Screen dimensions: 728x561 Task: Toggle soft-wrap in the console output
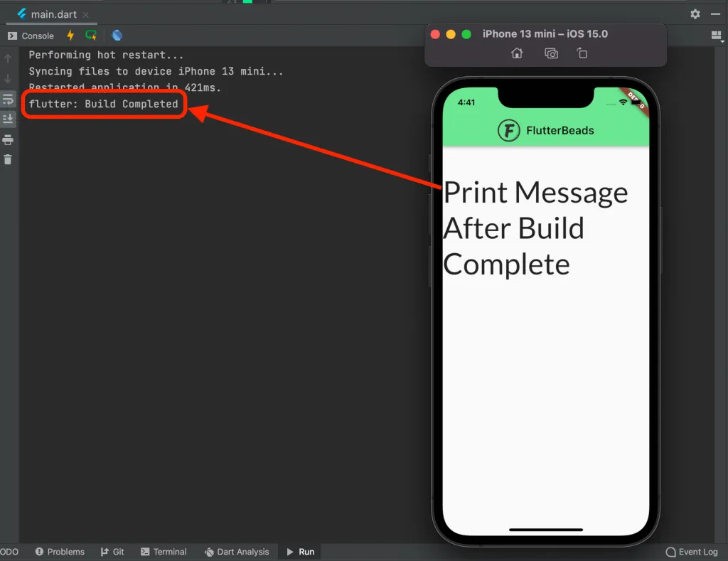tap(9, 99)
